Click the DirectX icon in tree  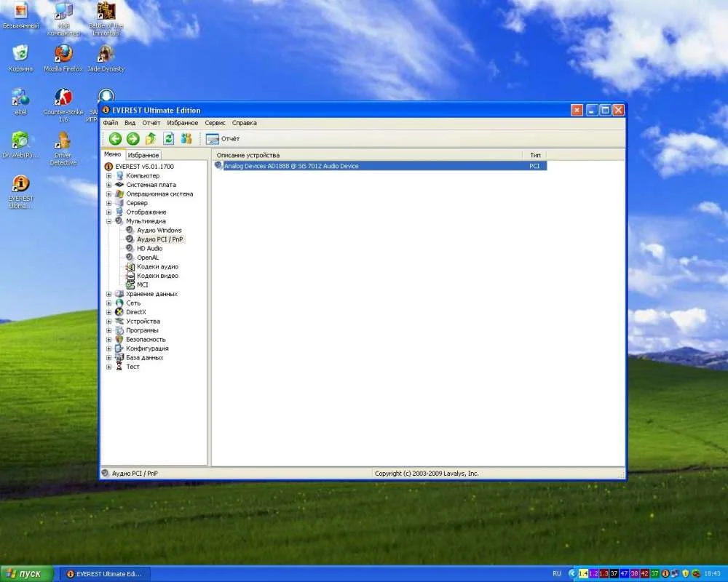coord(119,312)
